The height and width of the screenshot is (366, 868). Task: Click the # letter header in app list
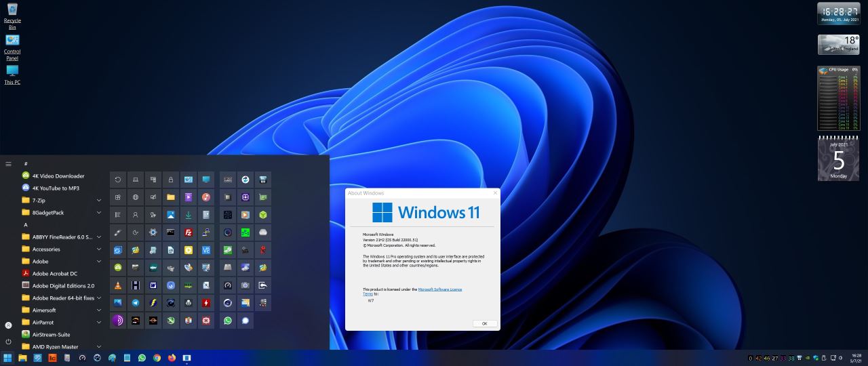tap(26, 163)
